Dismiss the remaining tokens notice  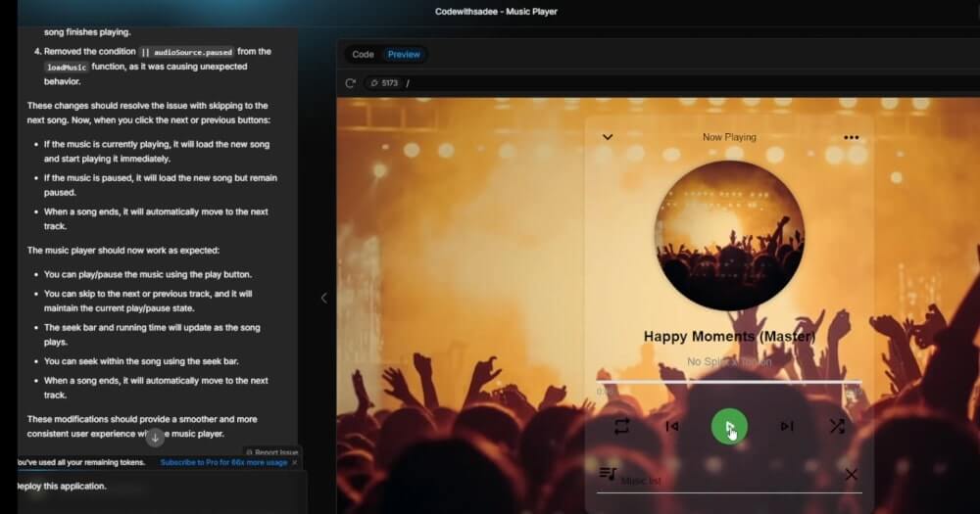(295, 462)
